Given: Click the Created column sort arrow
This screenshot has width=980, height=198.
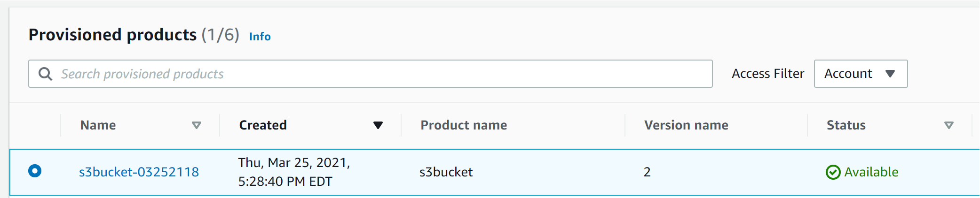Looking at the screenshot, I should click(378, 125).
